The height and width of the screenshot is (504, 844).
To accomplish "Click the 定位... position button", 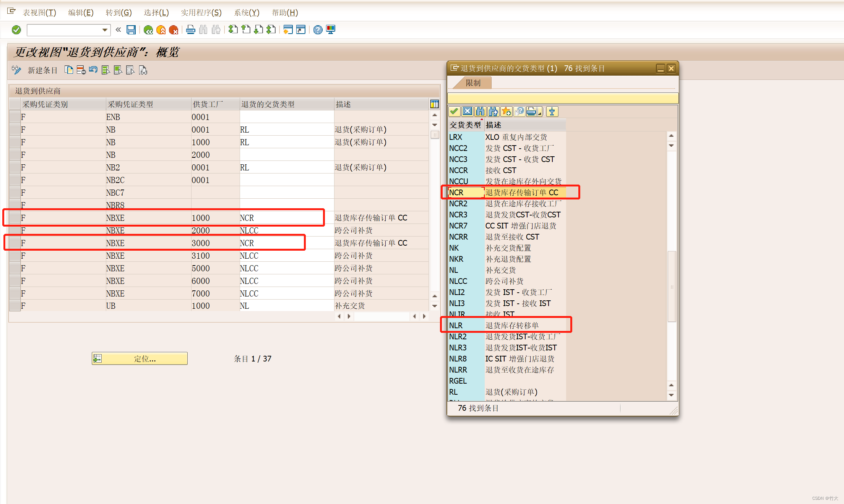I will click(140, 358).
